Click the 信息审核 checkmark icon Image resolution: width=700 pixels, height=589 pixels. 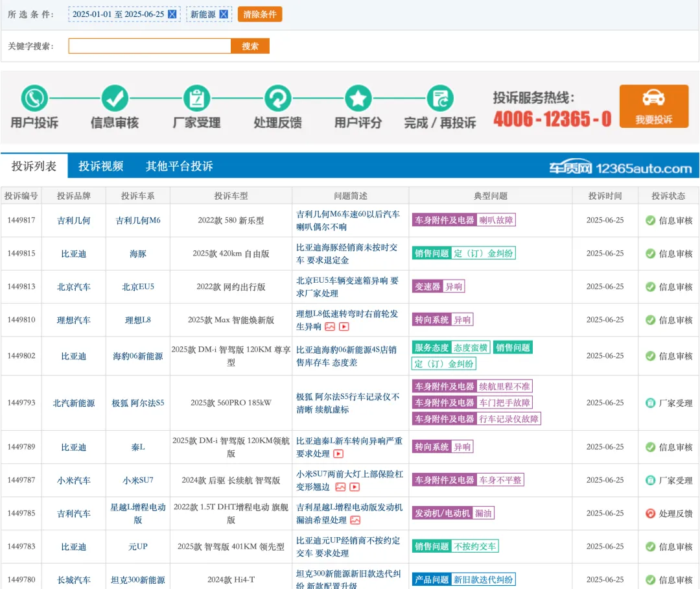[x=115, y=99]
